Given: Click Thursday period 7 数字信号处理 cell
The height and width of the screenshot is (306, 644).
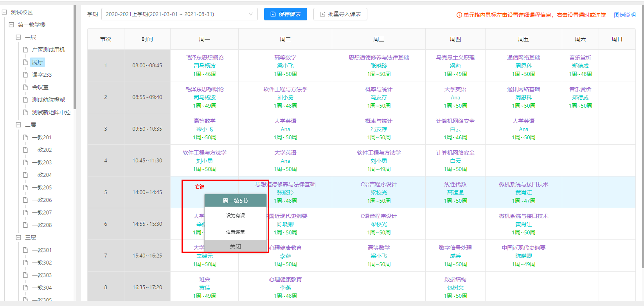Looking at the screenshot, I should coord(455,256).
